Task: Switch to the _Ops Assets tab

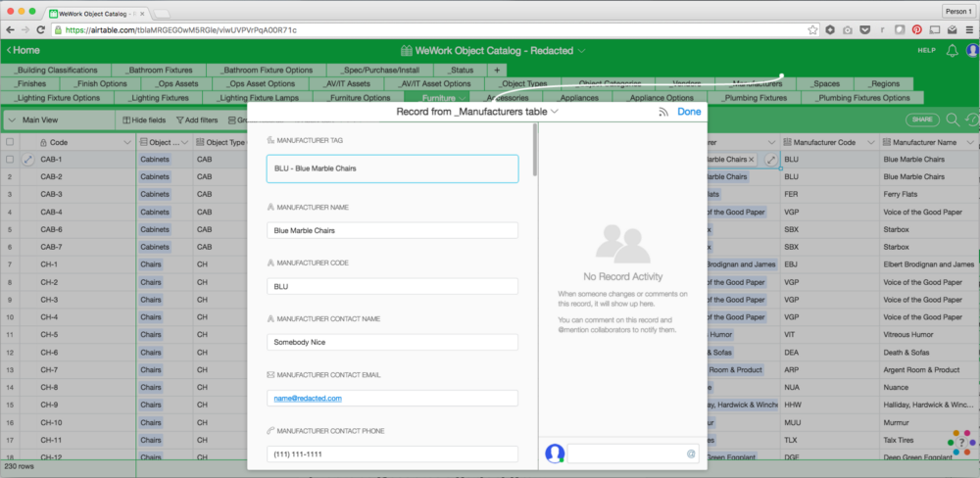Action: tap(175, 83)
